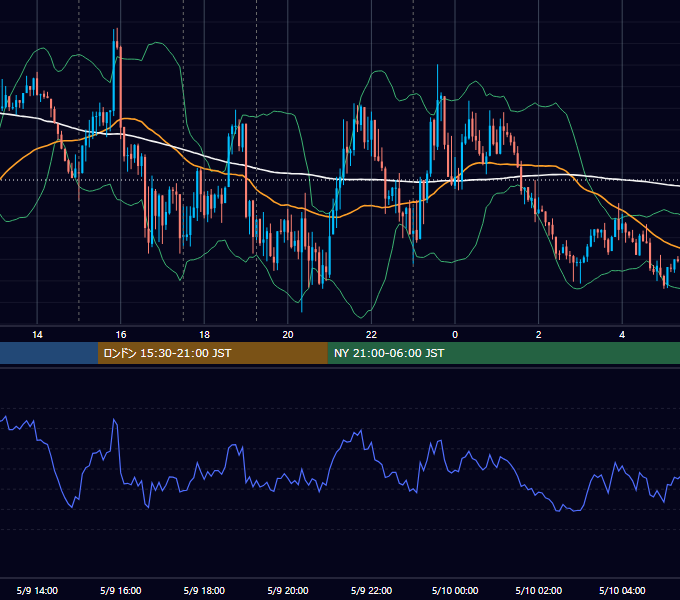Click the hour 2 axis tick label
680x600 pixels.
[x=539, y=335]
